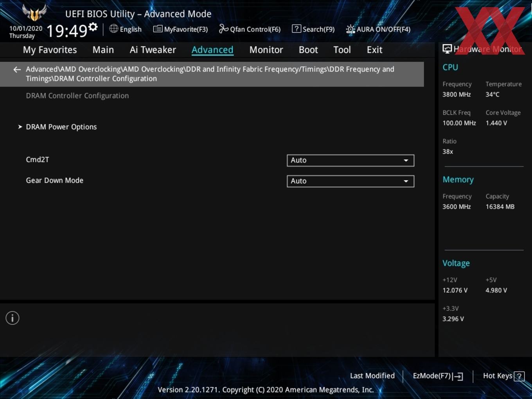Click Core Voltage value 1.440 V

pyautogui.click(x=496, y=123)
